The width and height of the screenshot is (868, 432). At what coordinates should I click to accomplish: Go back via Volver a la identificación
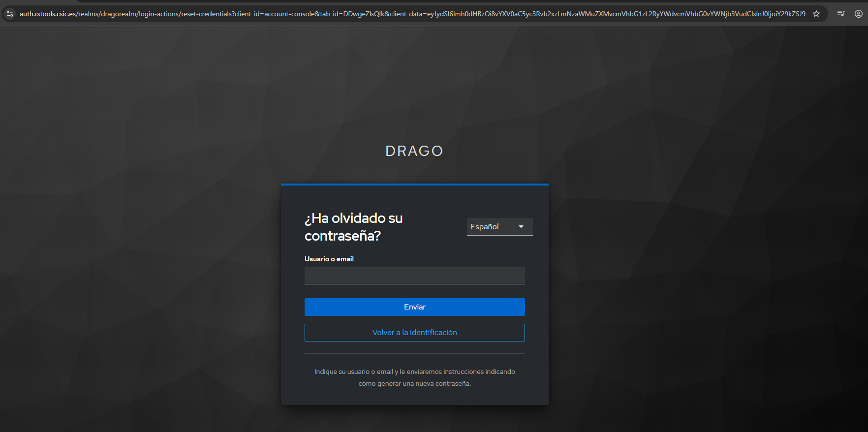[414, 333]
